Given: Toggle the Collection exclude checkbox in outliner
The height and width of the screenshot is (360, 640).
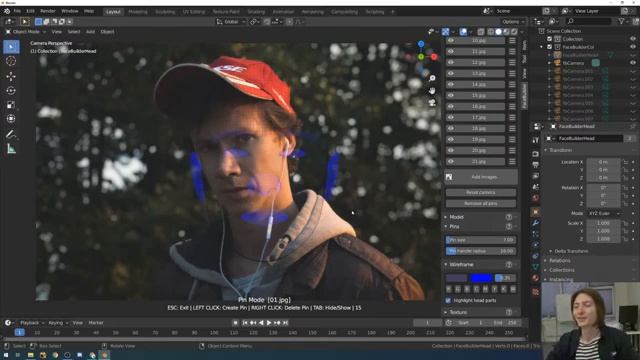Looking at the screenshot, I should pos(549,39).
